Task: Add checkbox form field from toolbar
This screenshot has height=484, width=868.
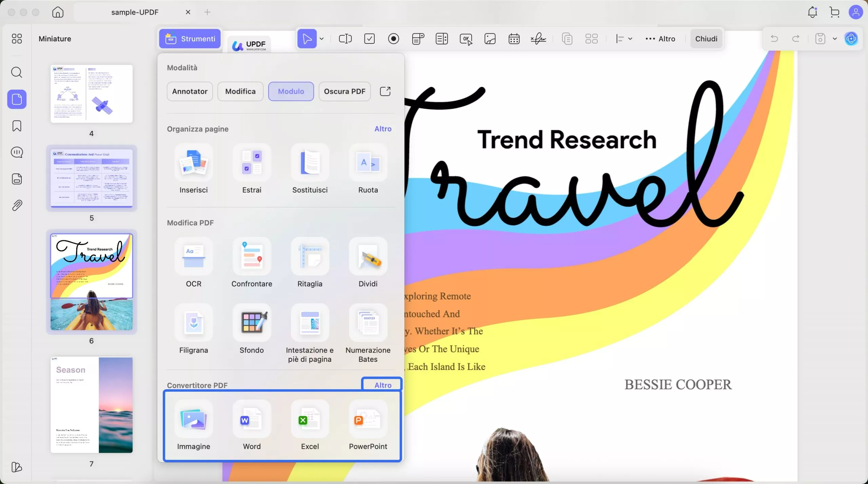Action: [369, 39]
